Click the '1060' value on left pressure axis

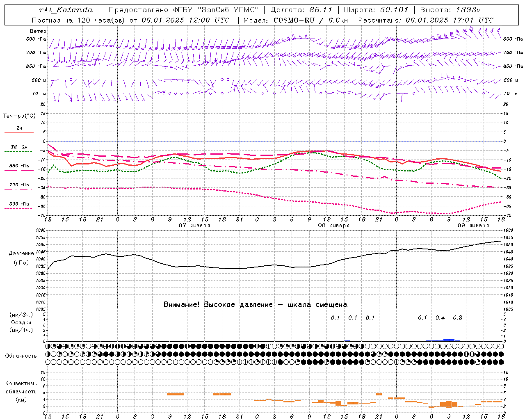tap(40, 231)
